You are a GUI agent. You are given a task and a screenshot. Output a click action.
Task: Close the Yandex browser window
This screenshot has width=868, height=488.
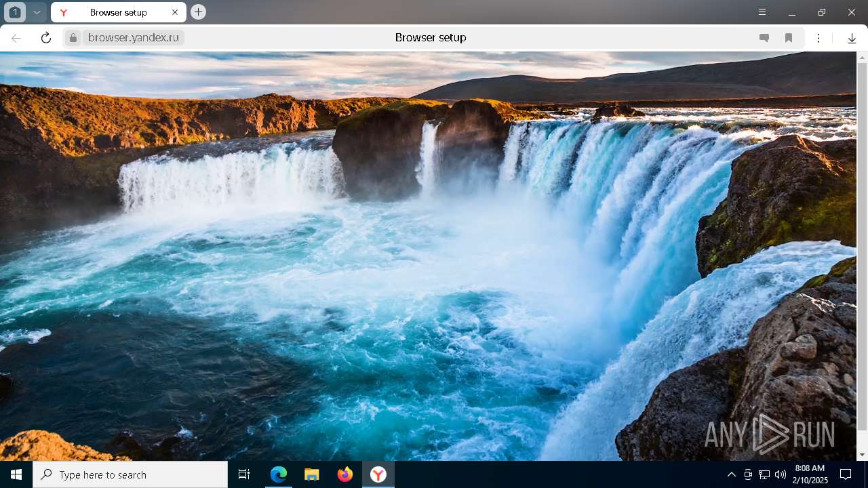coord(852,12)
